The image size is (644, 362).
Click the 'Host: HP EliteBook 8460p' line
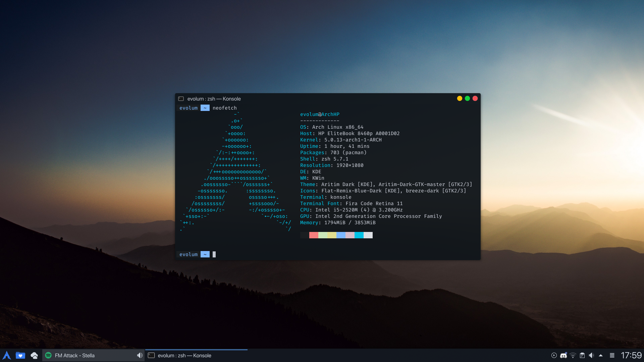350,133
